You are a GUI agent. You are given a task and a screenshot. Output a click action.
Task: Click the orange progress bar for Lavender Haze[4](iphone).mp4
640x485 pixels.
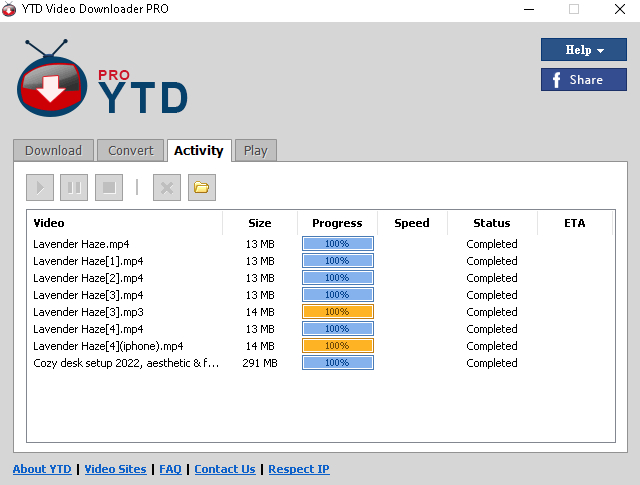coord(338,345)
